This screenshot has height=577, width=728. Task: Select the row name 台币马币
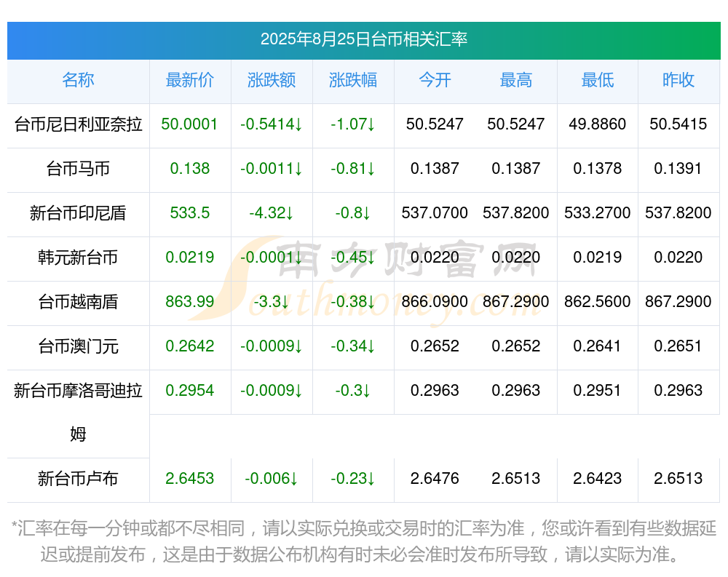78,169
